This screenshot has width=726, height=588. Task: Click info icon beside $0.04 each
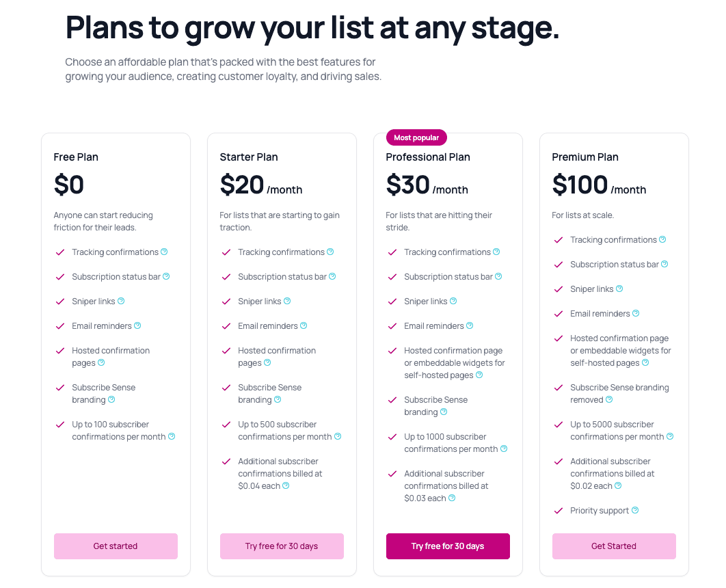tap(286, 485)
